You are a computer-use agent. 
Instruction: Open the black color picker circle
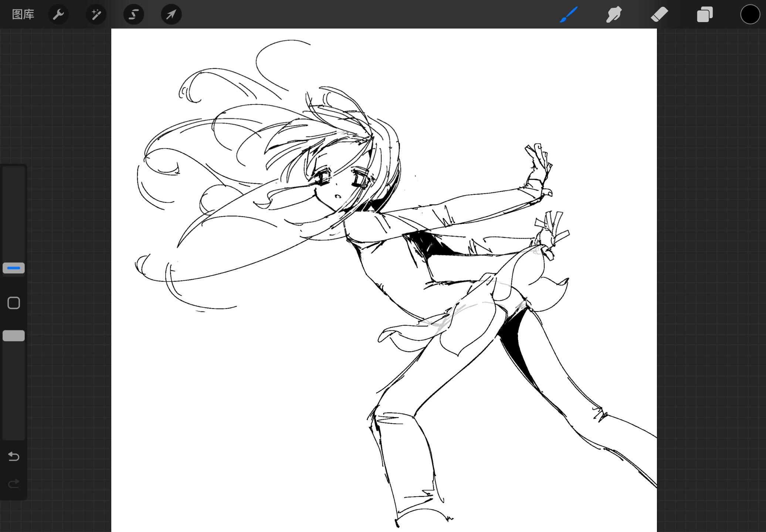pos(750,14)
